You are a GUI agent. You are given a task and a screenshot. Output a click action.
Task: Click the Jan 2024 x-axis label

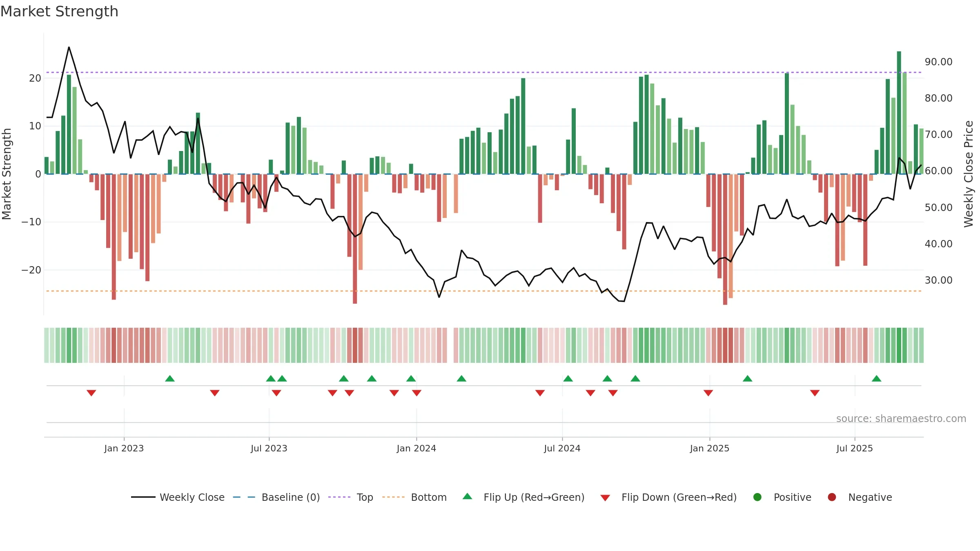pos(416,449)
